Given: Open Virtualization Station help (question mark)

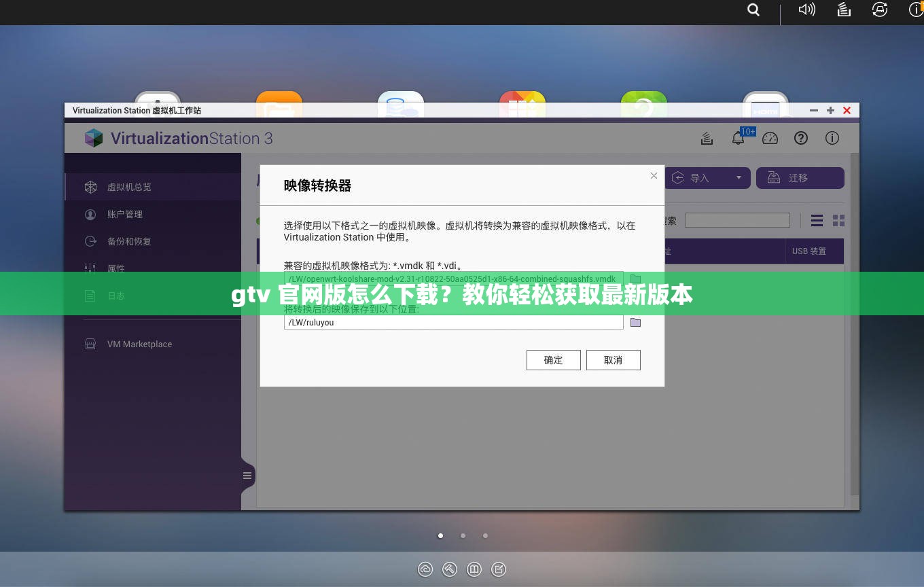Looking at the screenshot, I should click(801, 138).
